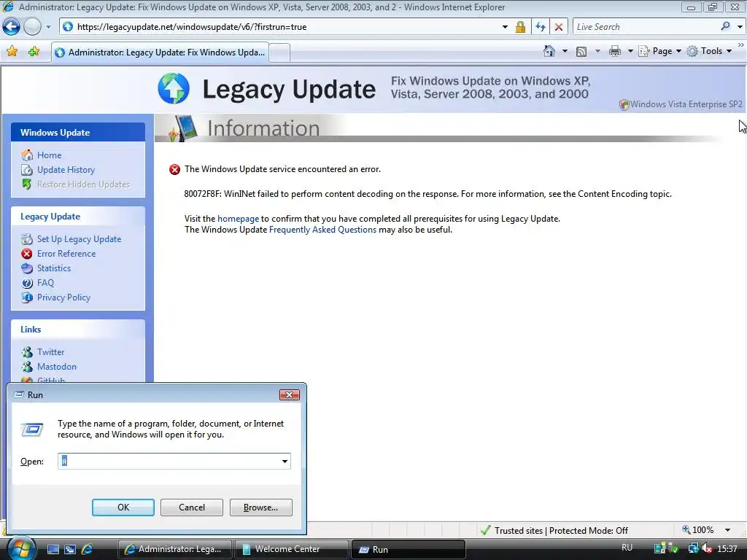Follow the homepage link in error text
747x560 pixels.
point(238,219)
